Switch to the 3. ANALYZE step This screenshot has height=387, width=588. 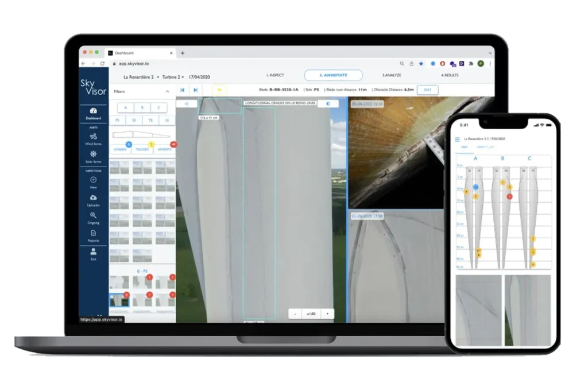pyautogui.click(x=392, y=75)
